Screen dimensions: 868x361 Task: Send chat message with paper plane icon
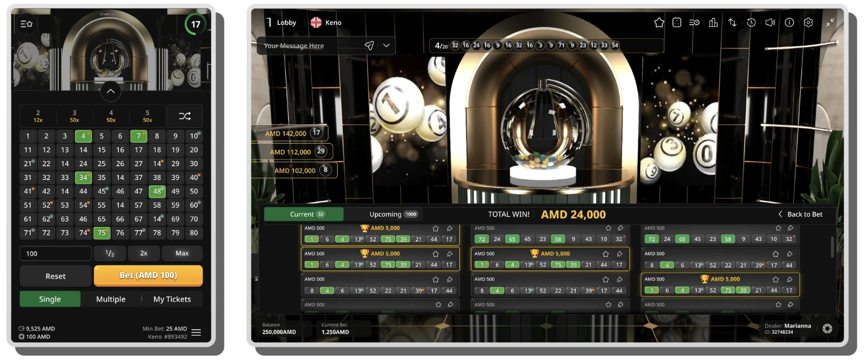369,46
